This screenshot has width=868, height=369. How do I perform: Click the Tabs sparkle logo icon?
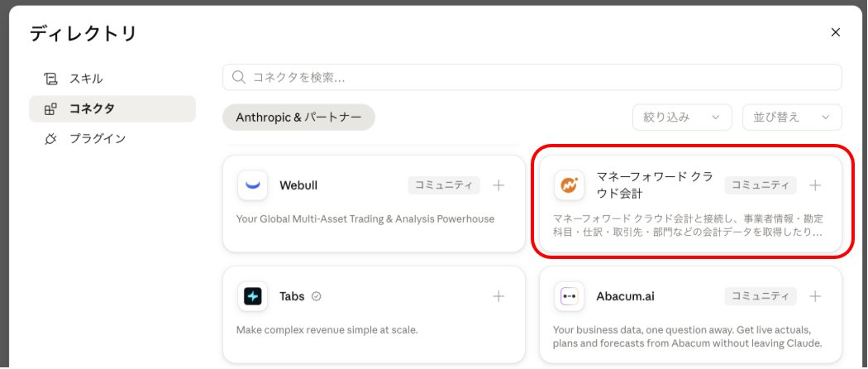click(252, 296)
